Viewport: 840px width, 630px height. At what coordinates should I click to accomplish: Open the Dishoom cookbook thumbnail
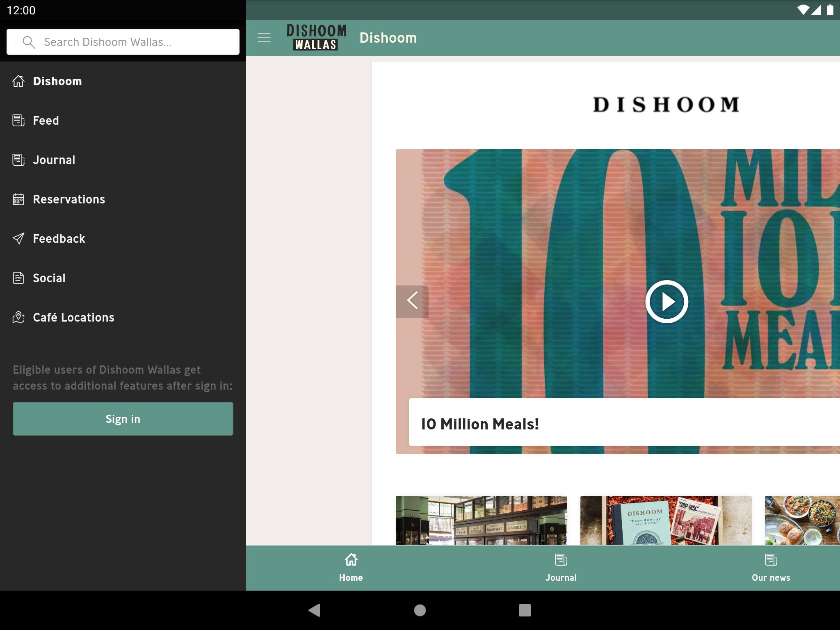pyautogui.click(x=666, y=520)
